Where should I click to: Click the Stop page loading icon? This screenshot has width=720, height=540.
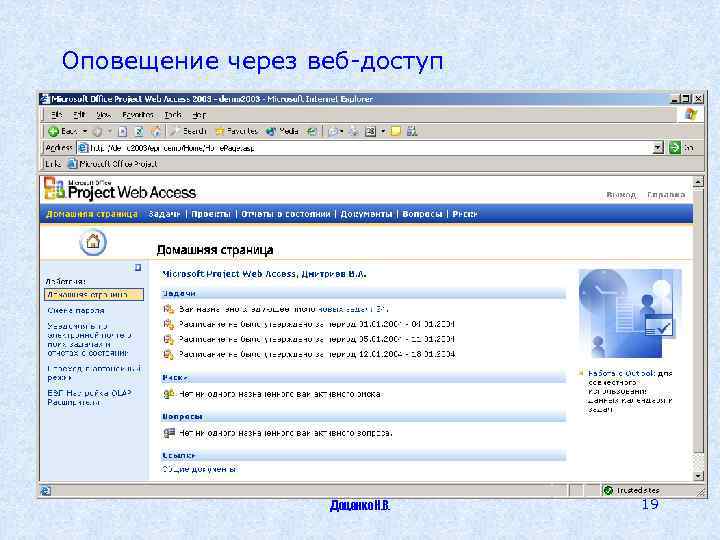[122, 132]
